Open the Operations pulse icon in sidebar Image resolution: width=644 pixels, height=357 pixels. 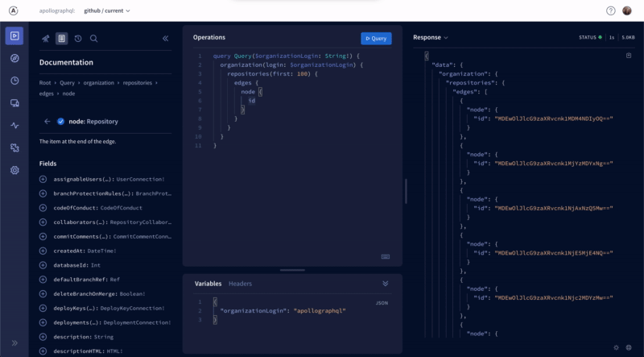pyautogui.click(x=14, y=126)
